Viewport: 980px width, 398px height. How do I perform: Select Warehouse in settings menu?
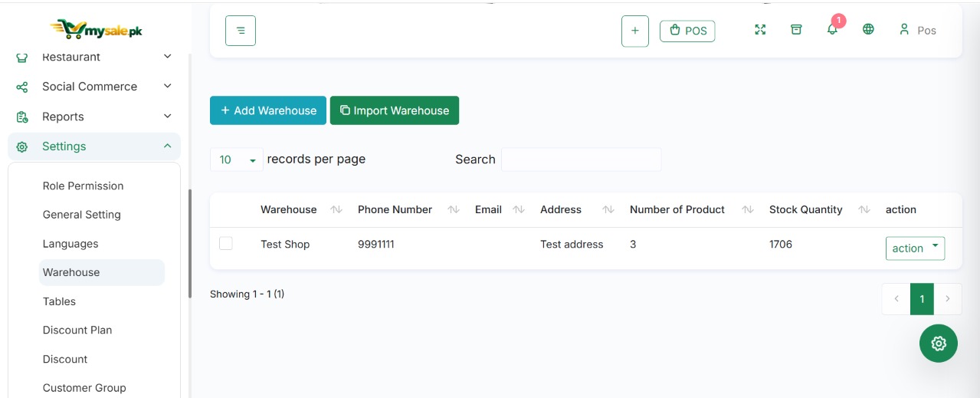(102, 272)
